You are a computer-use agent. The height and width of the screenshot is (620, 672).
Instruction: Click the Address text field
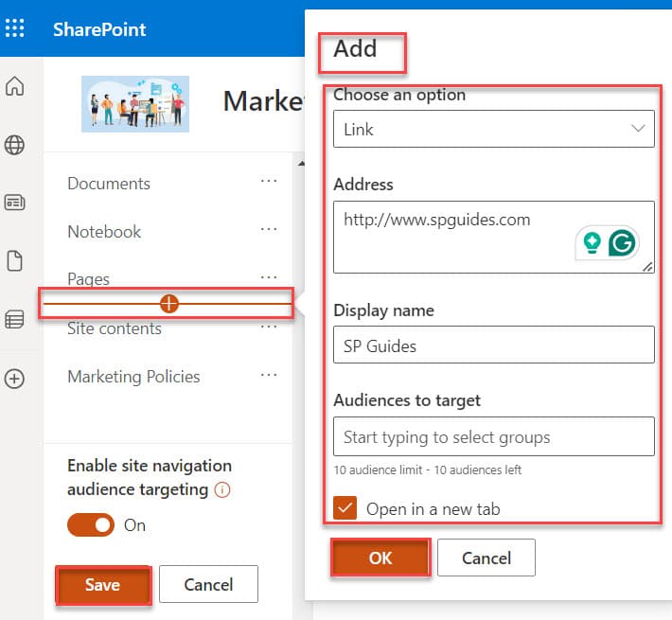click(x=494, y=237)
